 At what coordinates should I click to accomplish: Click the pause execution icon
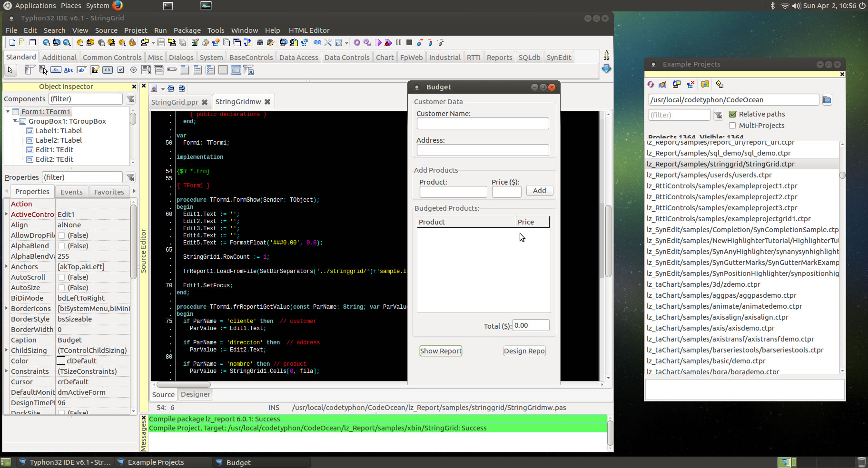click(399, 42)
